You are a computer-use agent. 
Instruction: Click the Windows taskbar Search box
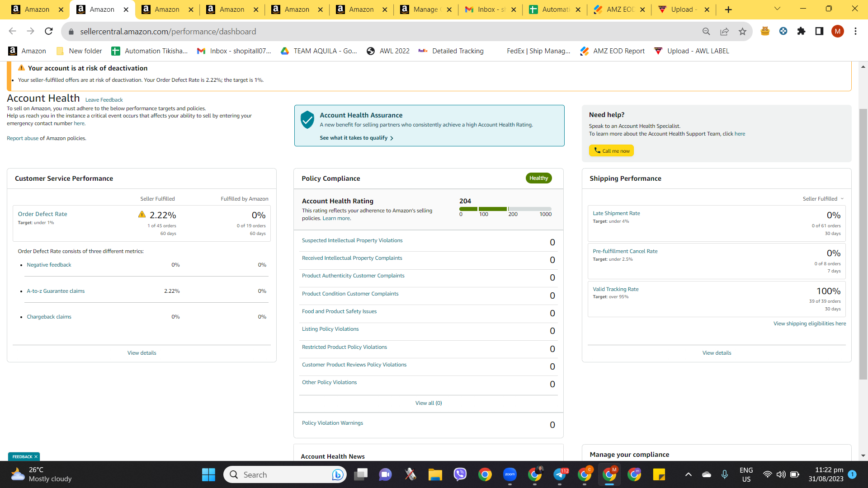[285, 474]
